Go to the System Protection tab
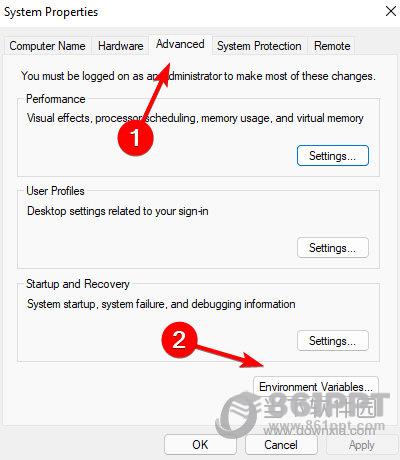The image size is (400, 460). 259,46
